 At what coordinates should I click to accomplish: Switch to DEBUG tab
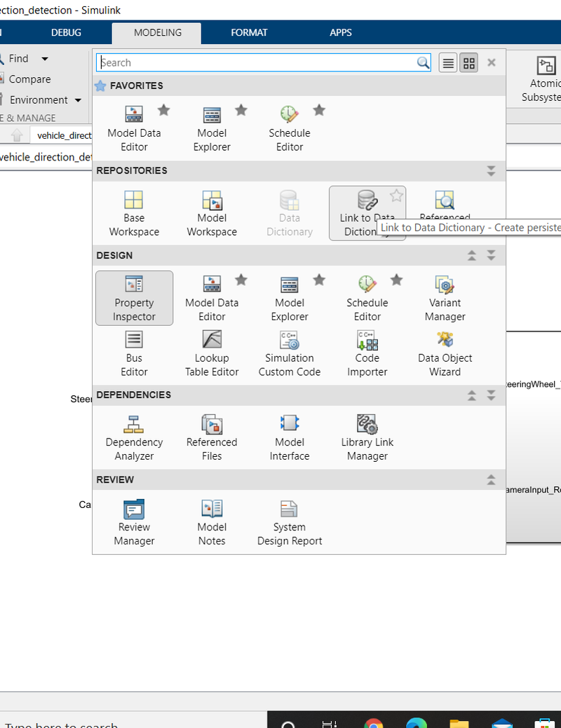pyautogui.click(x=66, y=32)
